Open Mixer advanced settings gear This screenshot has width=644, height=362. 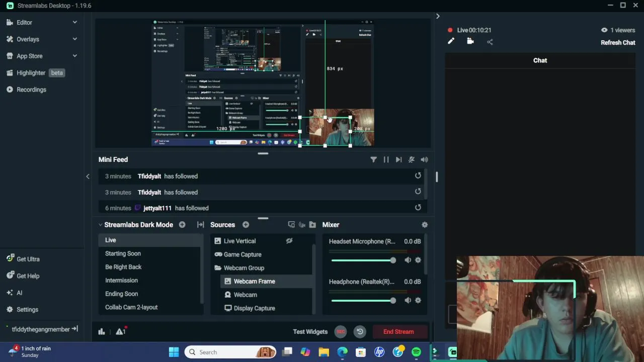(424, 225)
